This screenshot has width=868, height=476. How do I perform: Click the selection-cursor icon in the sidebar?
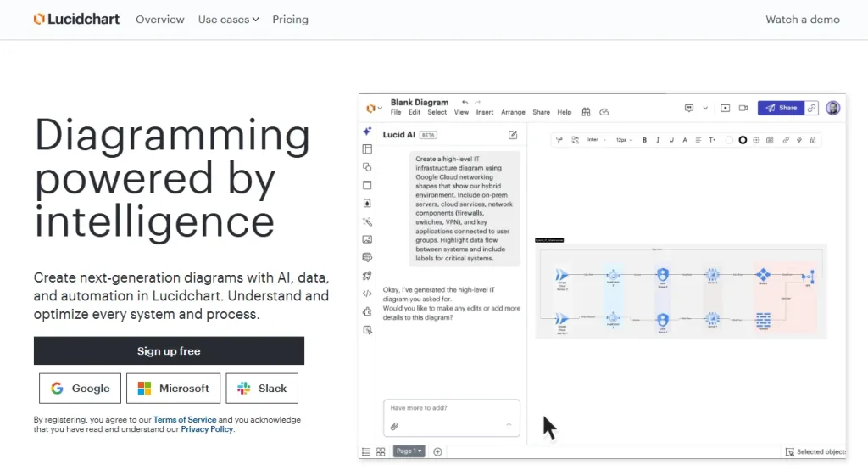pos(367,330)
